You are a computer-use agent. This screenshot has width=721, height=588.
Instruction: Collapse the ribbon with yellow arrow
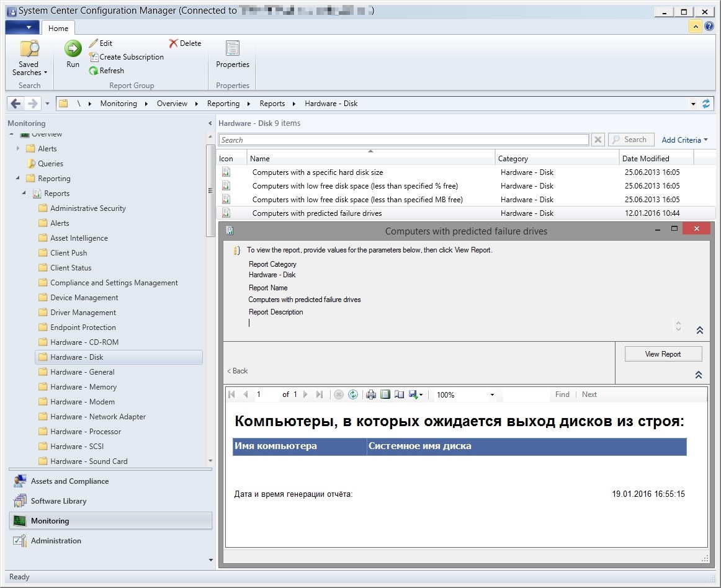(x=695, y=27)
